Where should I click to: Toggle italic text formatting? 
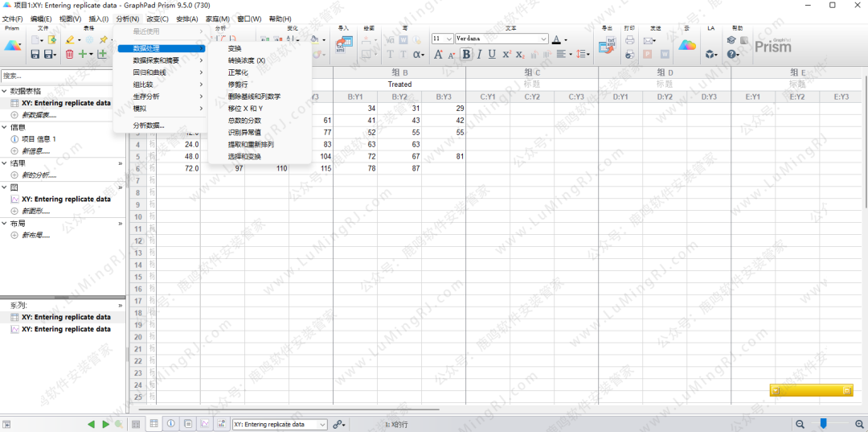pyautogui.click(x=480, y=55)
